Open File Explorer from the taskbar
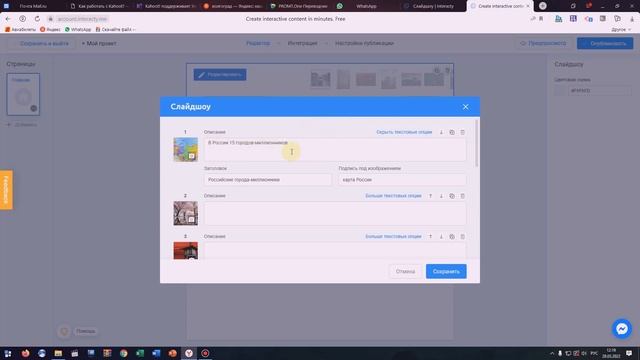The width and height of the screenshot is (640, 360). 58,353
